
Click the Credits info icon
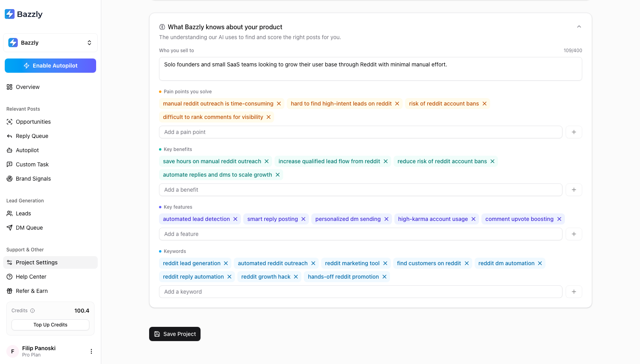32,311
